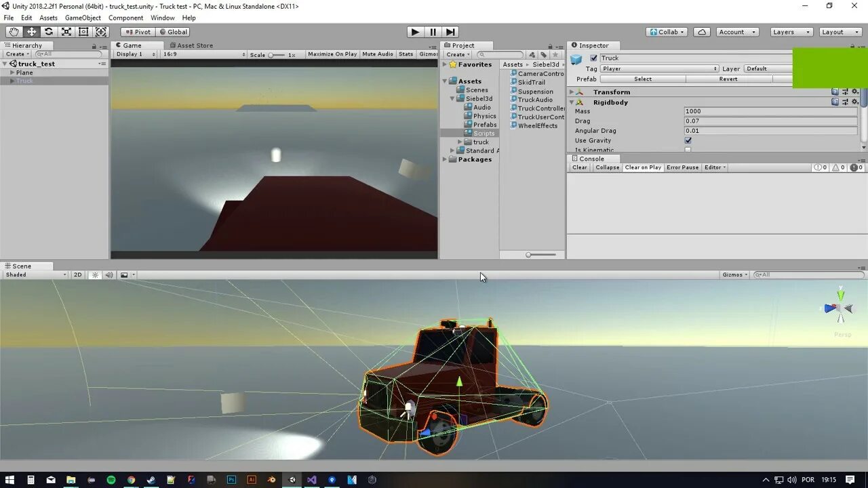Screen dimensions: 868x488
Task: Toggle audio in the Scene view
Action: pyautogui.click(x=109, y=274)
